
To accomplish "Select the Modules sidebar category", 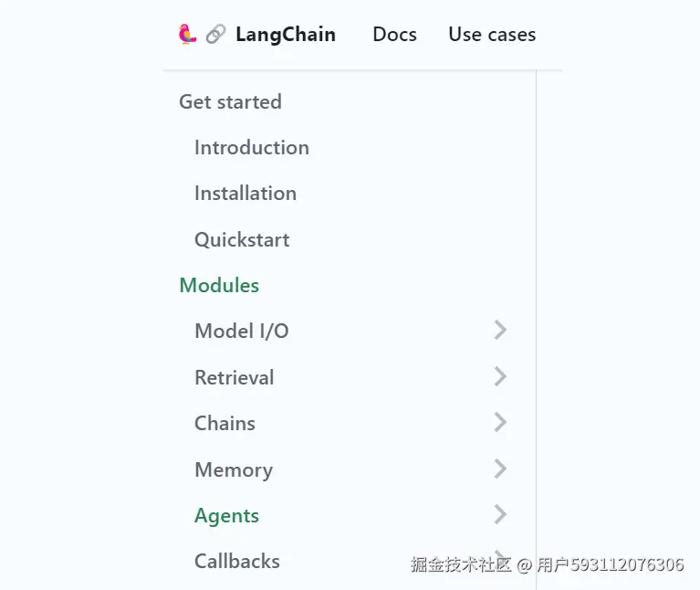I will [x=219, y=285].
